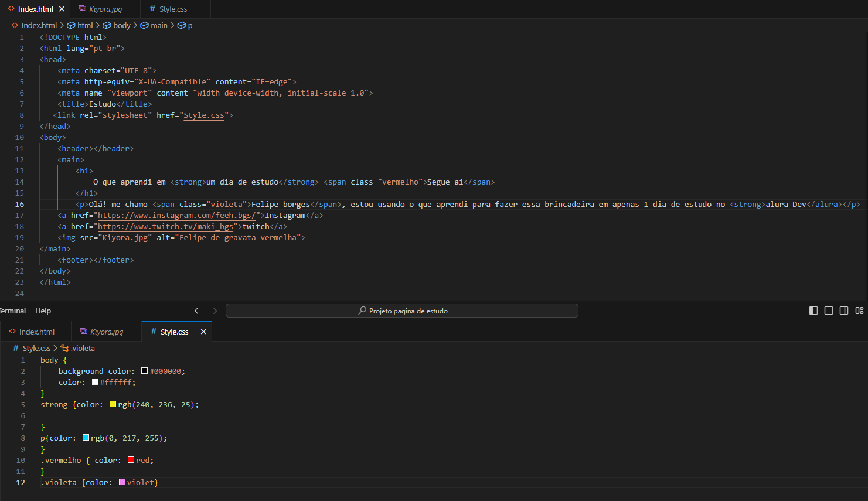Click Style.css breadcrumb in lower editor
Viewport: 868px width, 501px height.
(x=36, y=348)
